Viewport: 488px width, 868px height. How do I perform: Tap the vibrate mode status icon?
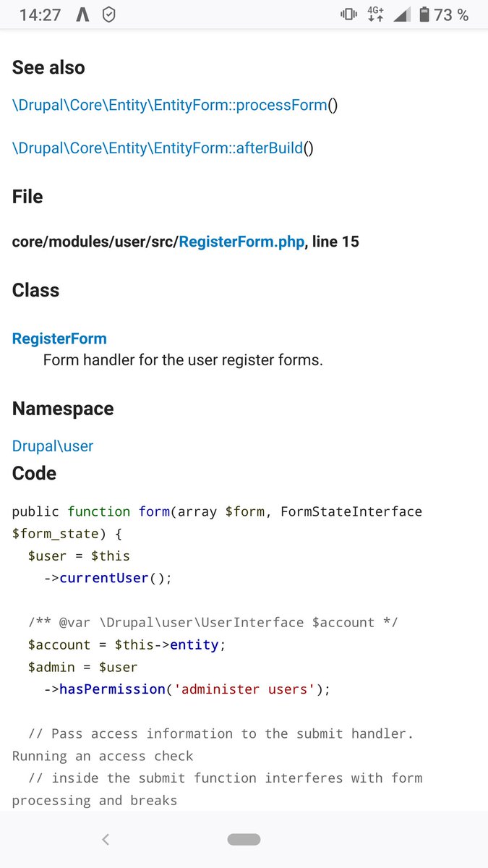point(348,14)
